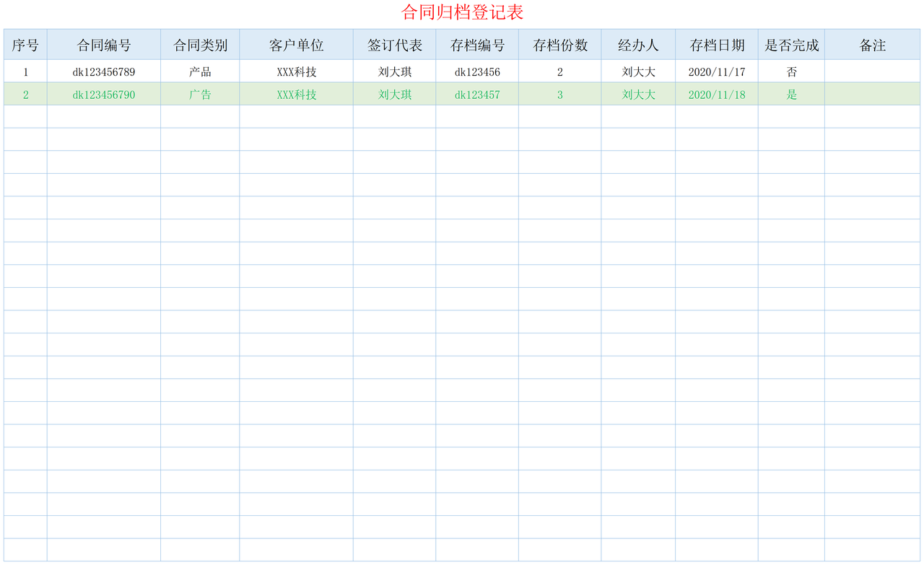Select the 序号 column header
This screenshot has width=924, height=565.
(25, 44)
